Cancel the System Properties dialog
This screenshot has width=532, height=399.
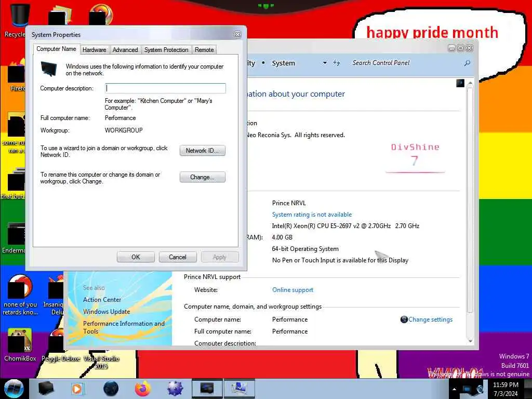(x=178, y=257)
